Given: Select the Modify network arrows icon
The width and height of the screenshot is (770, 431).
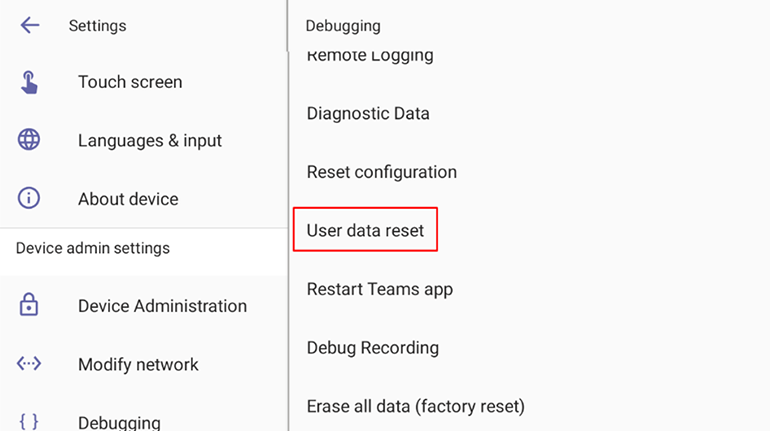Looking at the screenshot, I should (x=29, y=364).
